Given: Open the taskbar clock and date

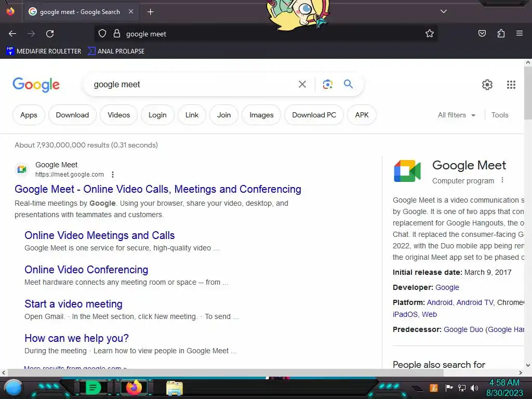Looking at the screenshot, I should pyautogui.click(x=504, y=388).
